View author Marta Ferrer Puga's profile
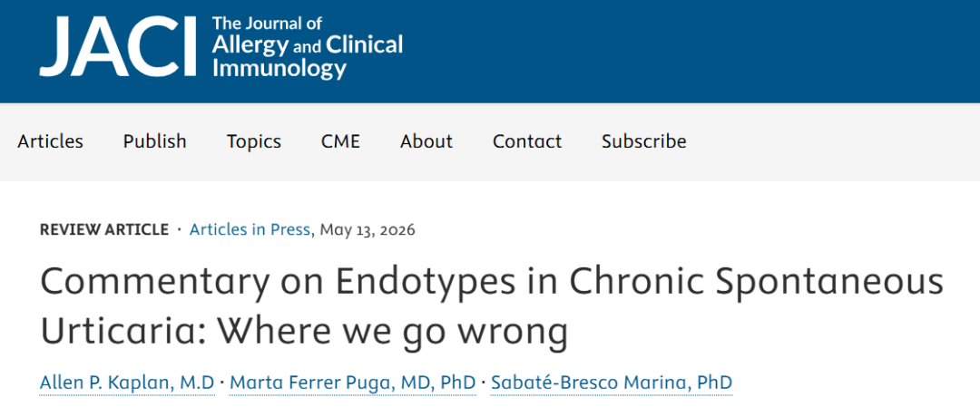This screenshot has width=980, height=407. point(352,383)
